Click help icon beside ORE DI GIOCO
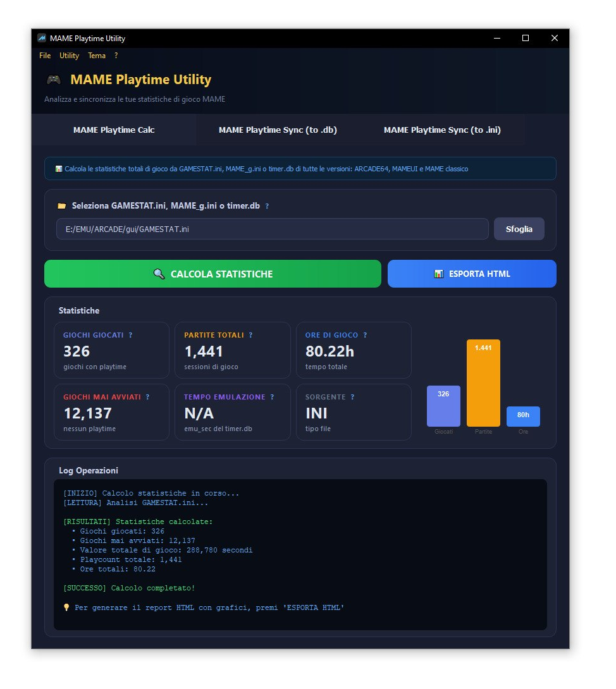 (365, 335)
